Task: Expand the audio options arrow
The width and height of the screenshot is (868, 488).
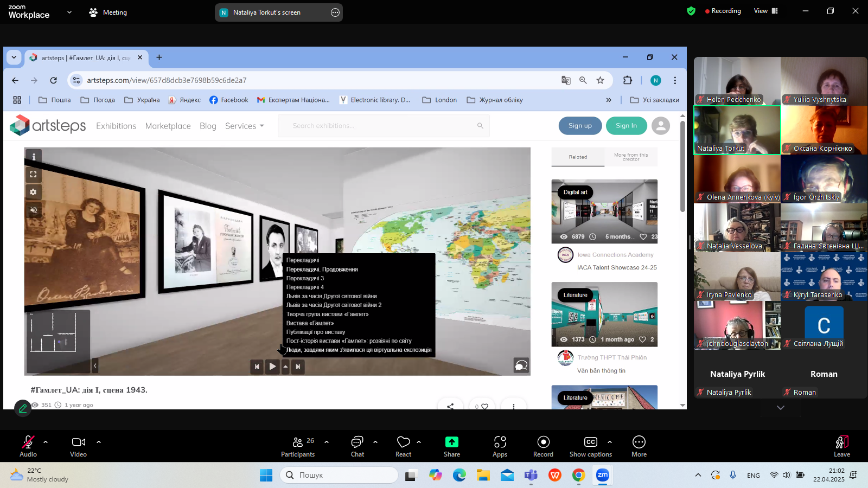Action: click(x=46, y=442)
